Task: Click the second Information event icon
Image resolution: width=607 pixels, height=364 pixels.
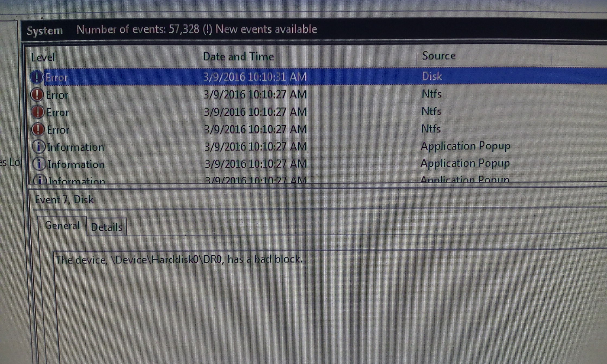Action: (x=39, y=164)
